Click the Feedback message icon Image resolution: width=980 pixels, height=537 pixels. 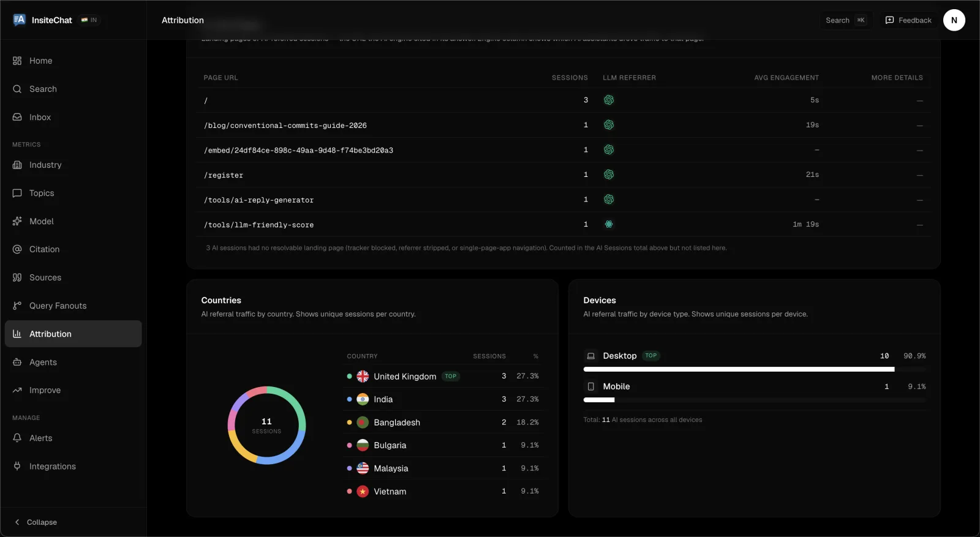pyautogui.click(x=889, y=20)
